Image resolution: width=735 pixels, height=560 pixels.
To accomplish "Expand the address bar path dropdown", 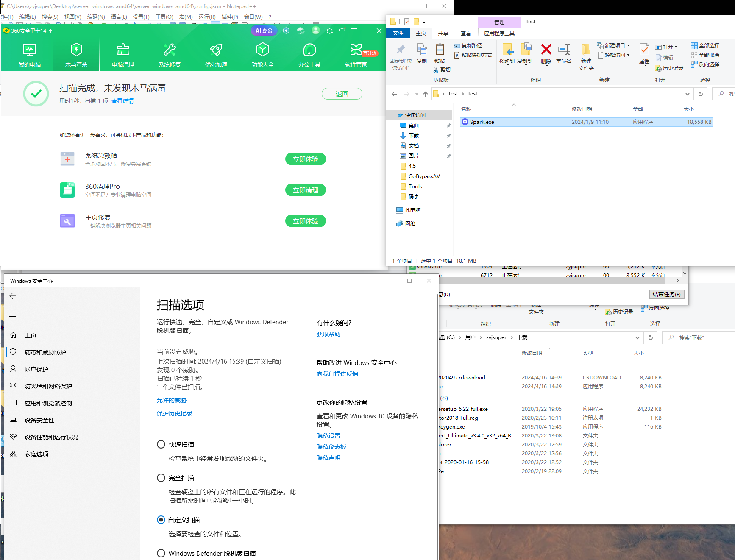I will point(687,94).
